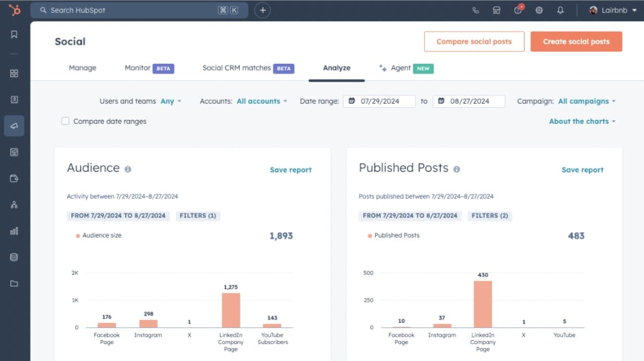Select the CRM grid icon in sidebar
The height and width of the screenshot is (361, 644).
pyautogui.click(x=15, y=73)
